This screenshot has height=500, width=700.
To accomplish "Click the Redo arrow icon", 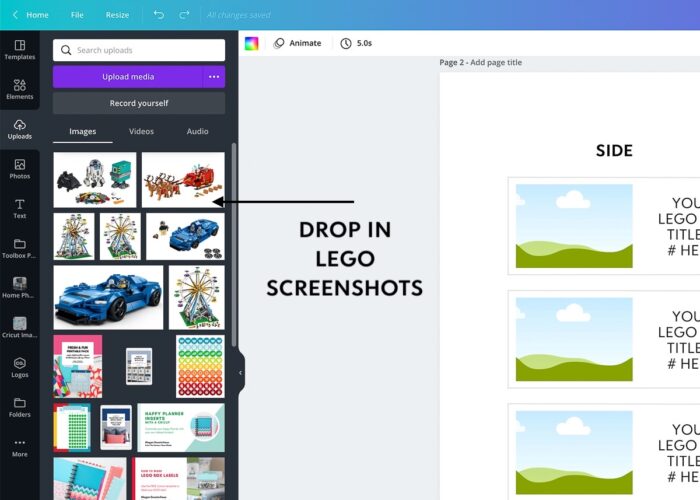I will click(x=184, y=15).
